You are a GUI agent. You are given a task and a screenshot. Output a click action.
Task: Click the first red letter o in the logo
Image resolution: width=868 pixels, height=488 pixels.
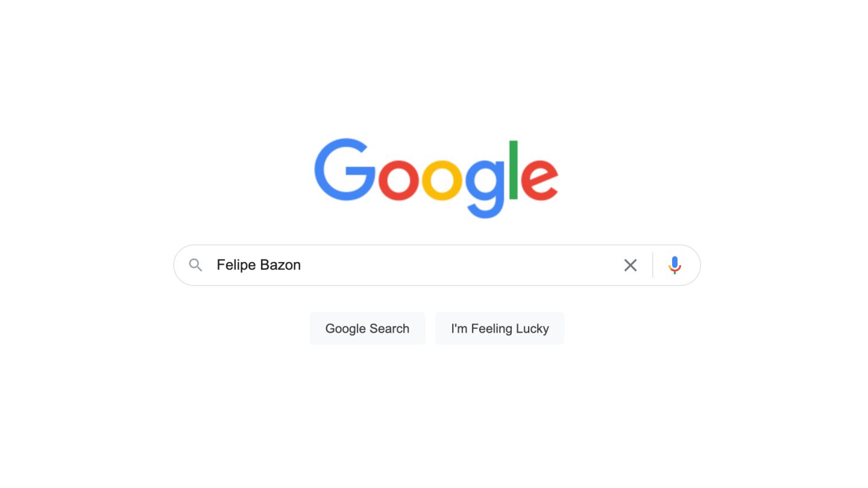pos(398,180)
